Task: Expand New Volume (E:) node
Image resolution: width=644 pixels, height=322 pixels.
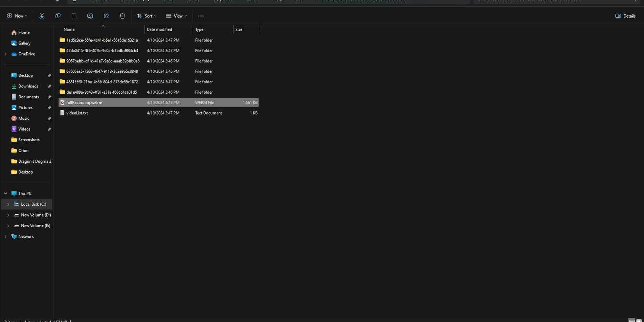Action: pyautogui.click(x=8, y=226)
